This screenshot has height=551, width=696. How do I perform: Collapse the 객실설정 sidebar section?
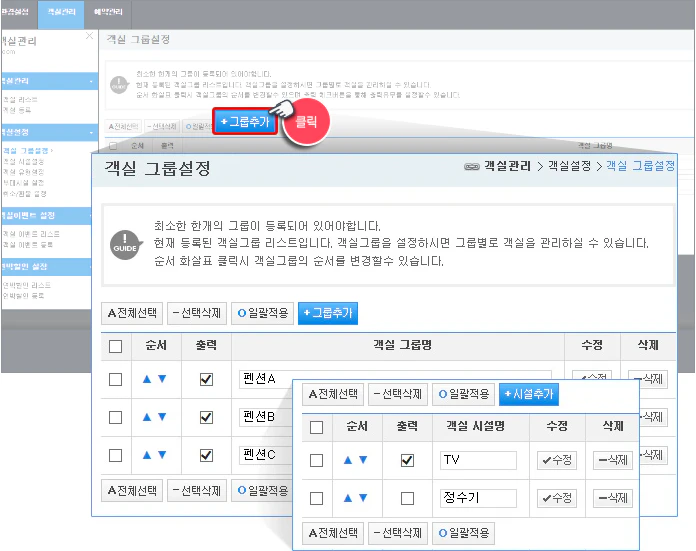[x=91, y=132]
